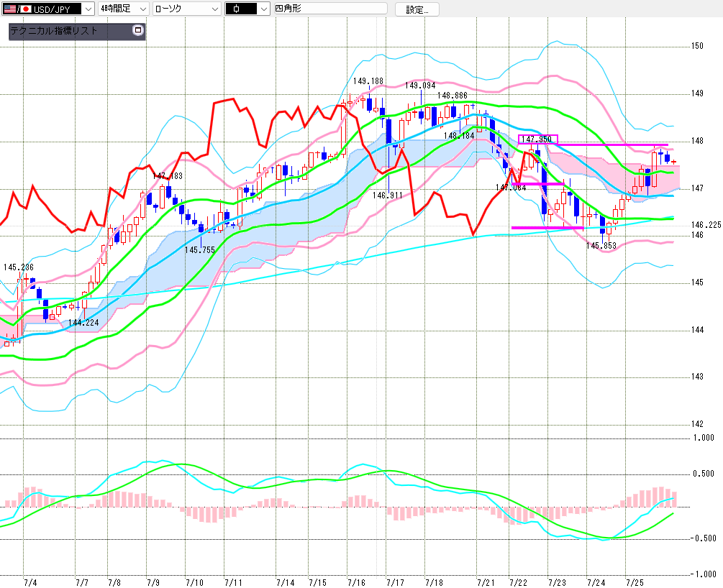Screen dimensions: 723x588
Task: Click the 7/25 date label
Action: point(635,583)
